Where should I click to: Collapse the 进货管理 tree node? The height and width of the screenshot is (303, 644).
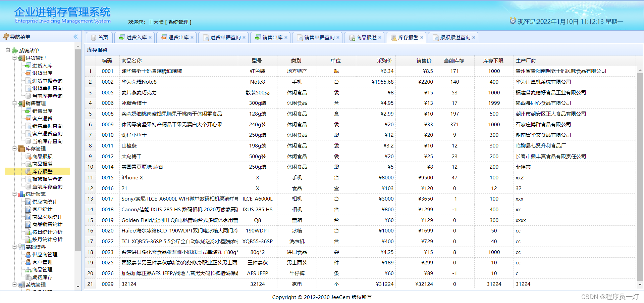pyautogui.click(x=14, y=58)
